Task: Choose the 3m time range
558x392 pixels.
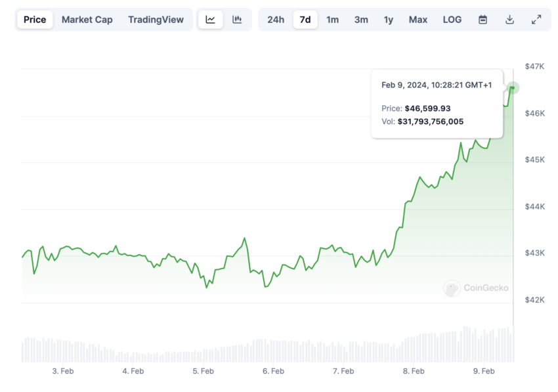Action: [x=361, y=20]
